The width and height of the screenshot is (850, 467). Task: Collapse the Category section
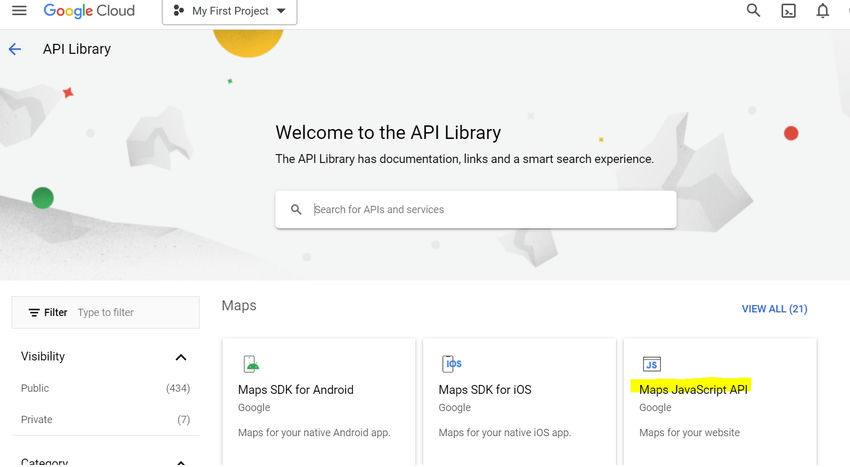[x=181, y=463]
